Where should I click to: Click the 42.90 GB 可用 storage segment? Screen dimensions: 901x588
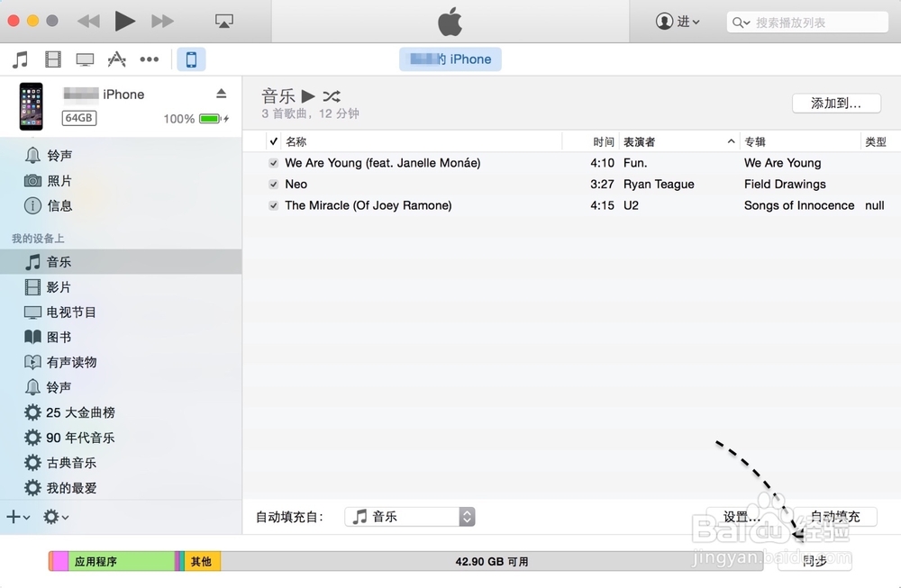492,561
